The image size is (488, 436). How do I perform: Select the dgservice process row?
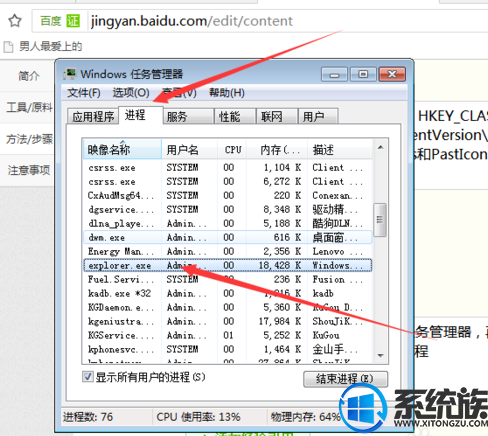[x=228, y=209]
